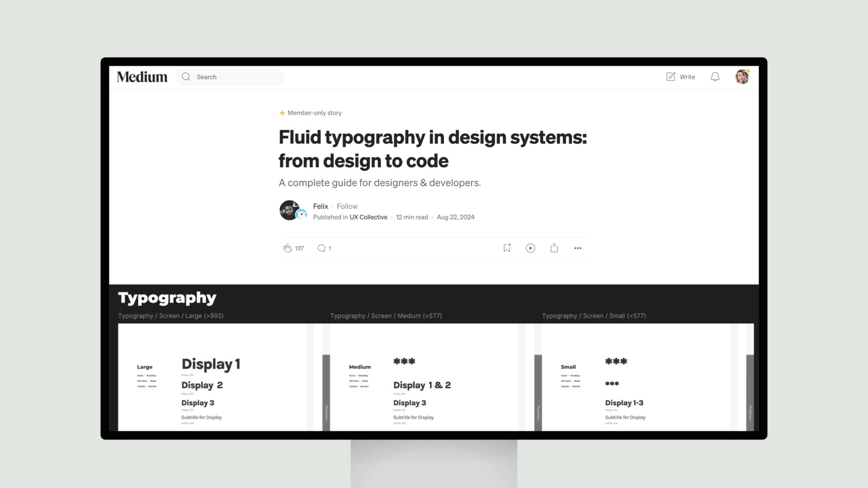
Task: Click the write/edit pencil icon
Action: coord(670,76)
